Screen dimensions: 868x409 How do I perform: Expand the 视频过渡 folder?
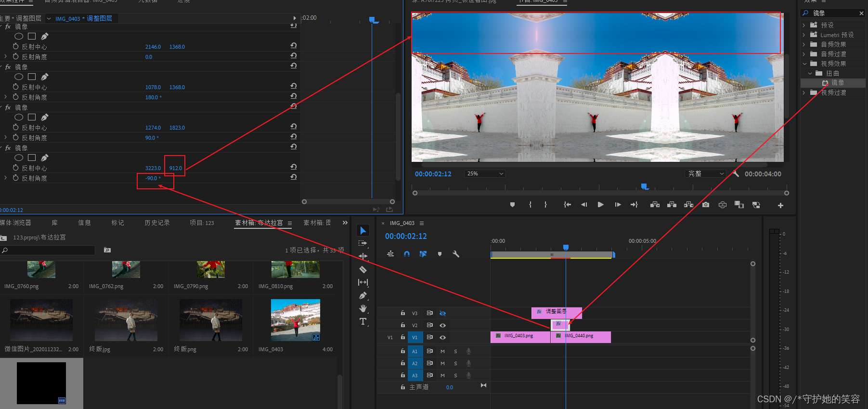coord(804,92)
